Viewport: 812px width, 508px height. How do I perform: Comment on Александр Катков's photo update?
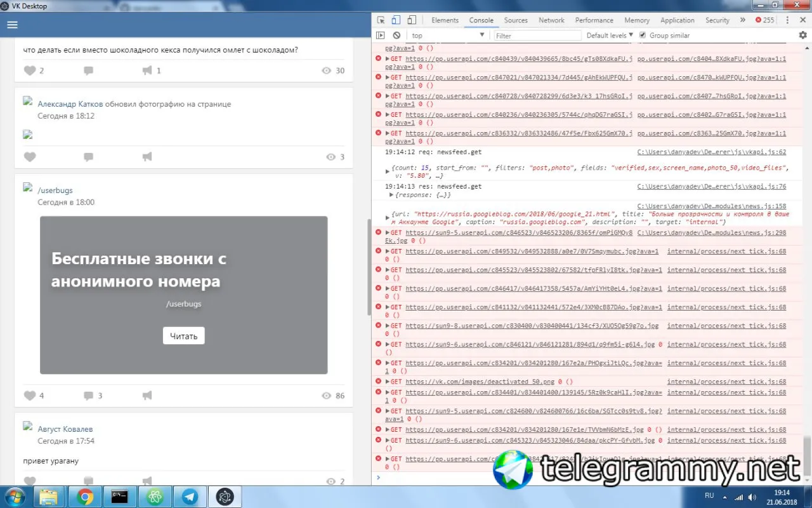tap(89, 157)
